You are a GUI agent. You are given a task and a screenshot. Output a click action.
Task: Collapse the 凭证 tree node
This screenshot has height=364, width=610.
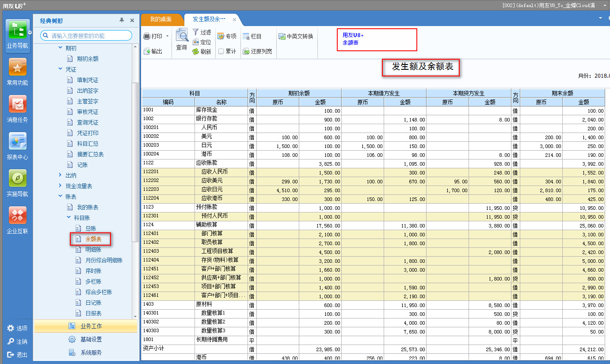click(x=61, y=69)
